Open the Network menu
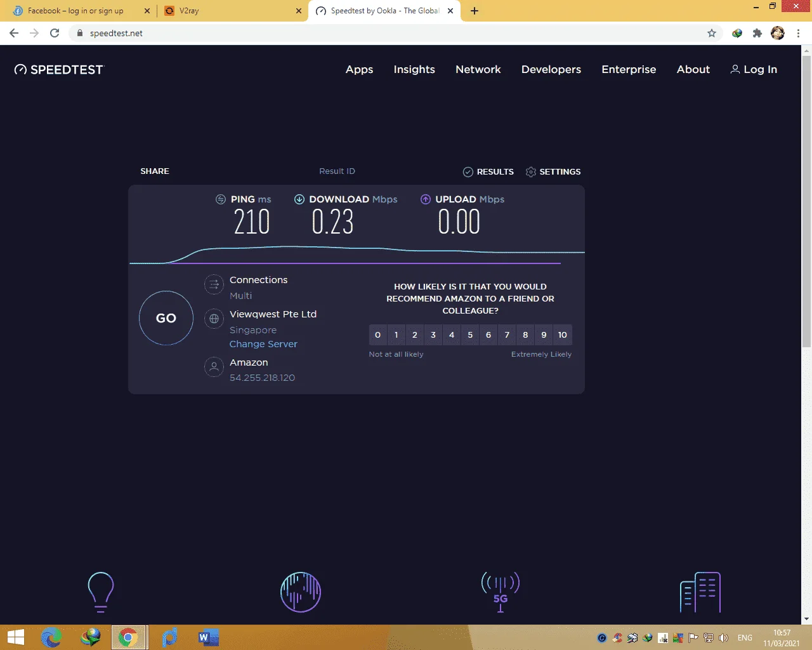 coord(478,70)
